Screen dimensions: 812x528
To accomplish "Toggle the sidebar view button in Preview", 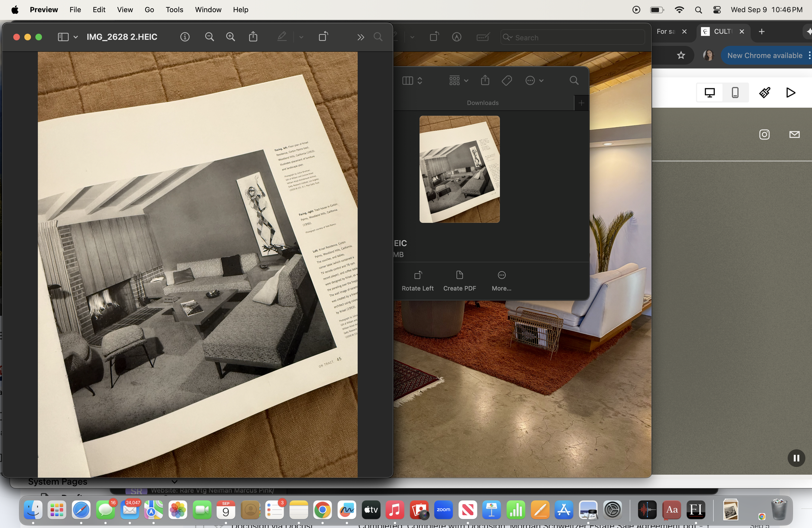I will (63, 37).
